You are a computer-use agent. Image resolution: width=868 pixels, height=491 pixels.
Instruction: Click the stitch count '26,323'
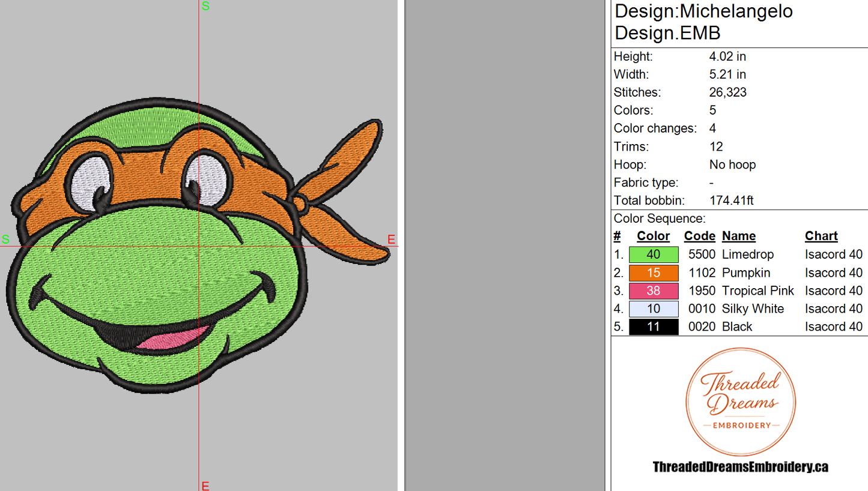728,92
